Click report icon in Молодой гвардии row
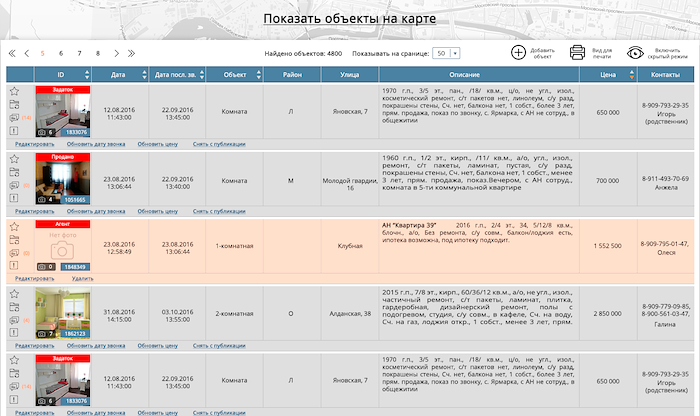The width and height of the screenshot is (700, 416). click(14, 198)
